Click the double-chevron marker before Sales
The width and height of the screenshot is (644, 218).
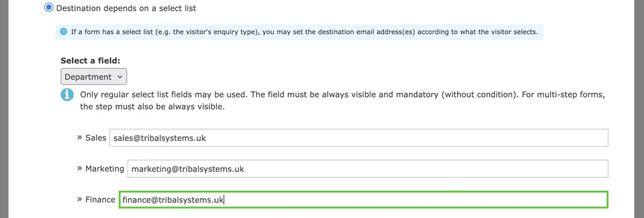coord(80,137)
